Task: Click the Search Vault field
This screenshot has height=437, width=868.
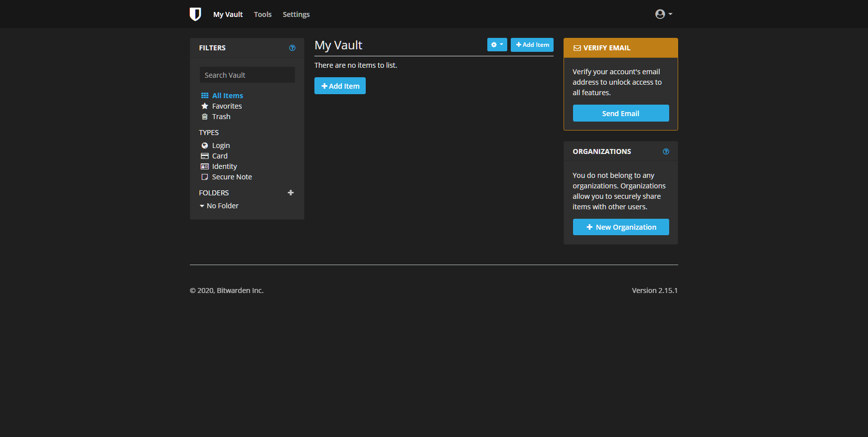Action: 247,75
